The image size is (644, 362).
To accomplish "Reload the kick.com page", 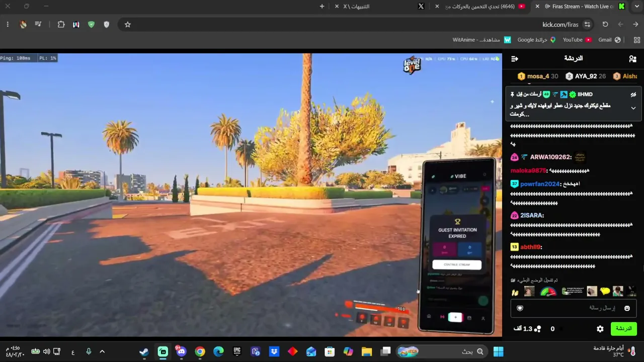I will click(605, 24).
